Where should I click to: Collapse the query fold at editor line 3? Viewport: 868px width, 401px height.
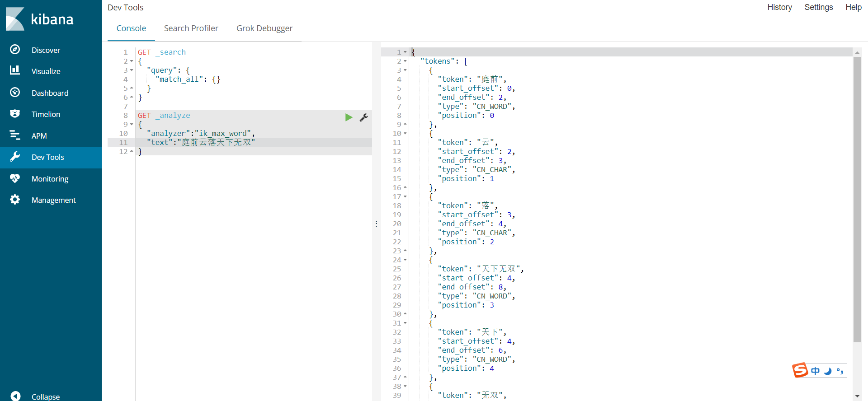click(x=132, y=70)
